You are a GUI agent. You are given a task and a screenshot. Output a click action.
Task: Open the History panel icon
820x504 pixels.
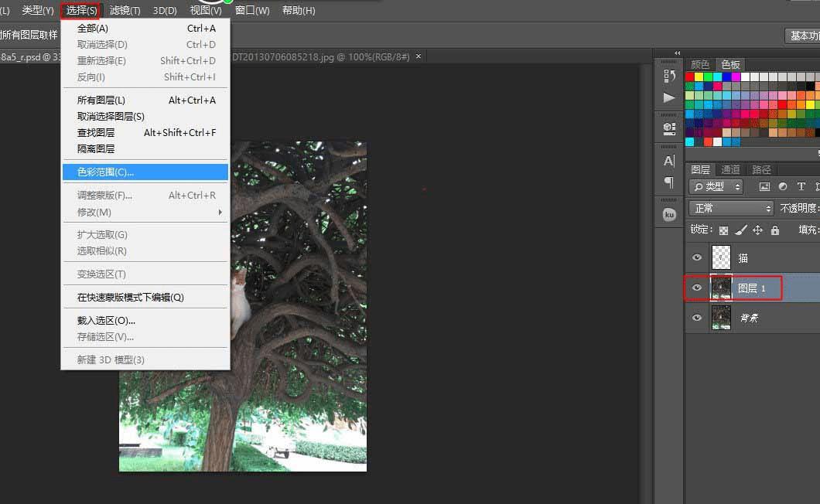pos(669,77)
